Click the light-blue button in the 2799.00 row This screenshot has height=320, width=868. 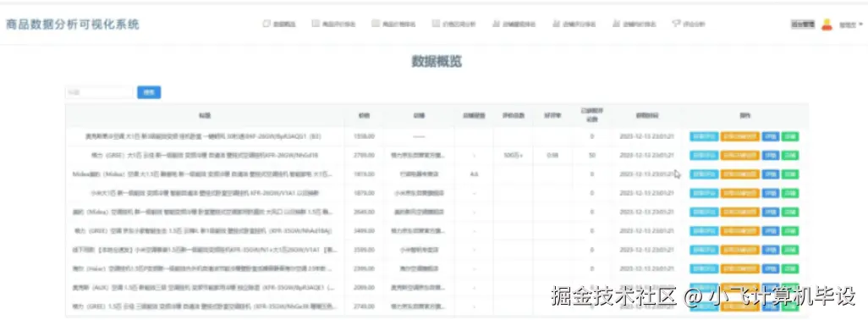(x=704, y=155)
